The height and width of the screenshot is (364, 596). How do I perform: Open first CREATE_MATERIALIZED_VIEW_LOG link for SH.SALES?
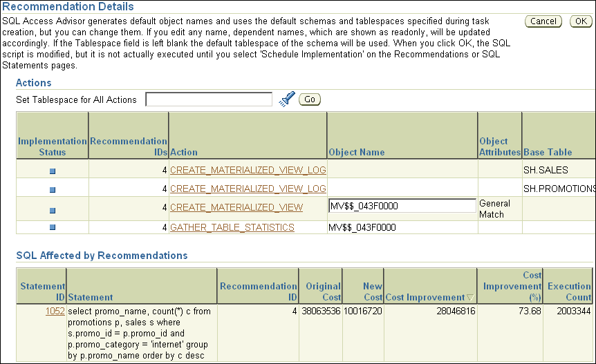248,170
